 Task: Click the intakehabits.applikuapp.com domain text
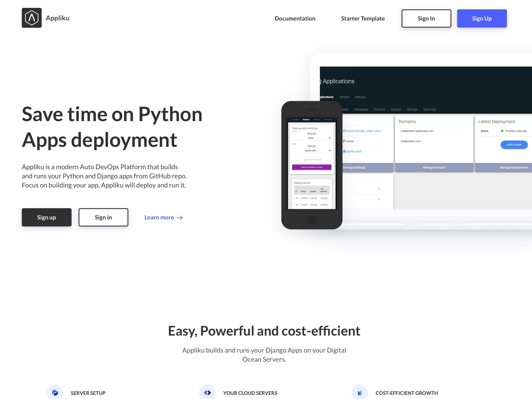click(x=417, y=131)
